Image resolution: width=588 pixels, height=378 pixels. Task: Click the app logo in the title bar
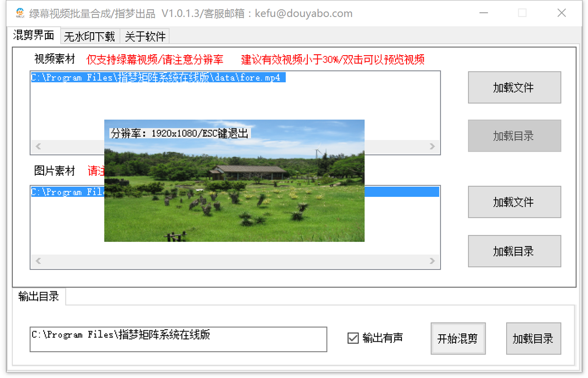(x=20, y=13)
